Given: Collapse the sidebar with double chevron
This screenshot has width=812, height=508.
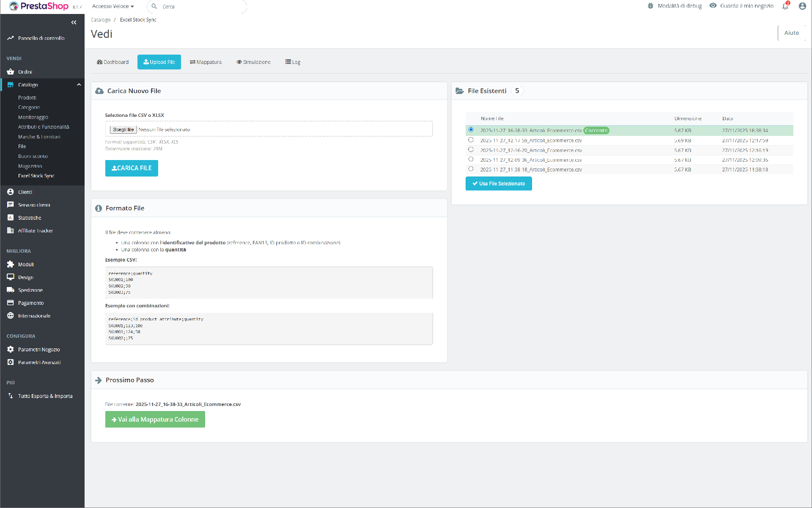Looking at the screenshot, I should pos(74,22).
